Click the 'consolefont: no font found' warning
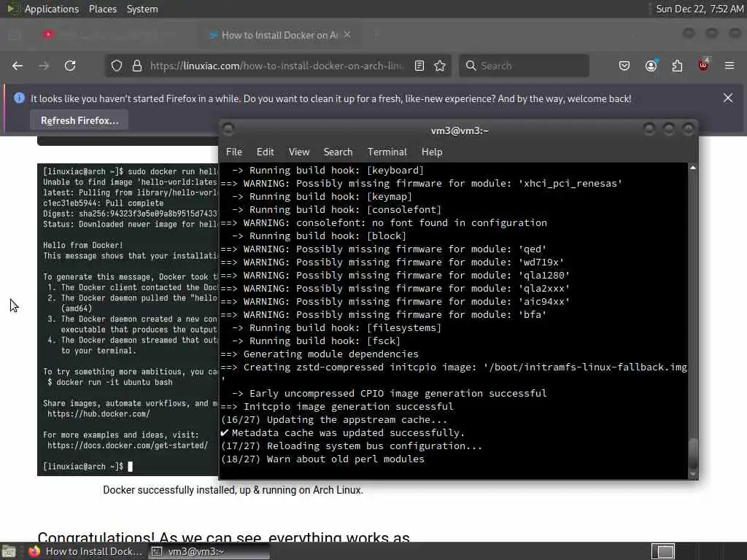Image resolution: width=747 pixels, height=560 pixels. coord(384,223)
